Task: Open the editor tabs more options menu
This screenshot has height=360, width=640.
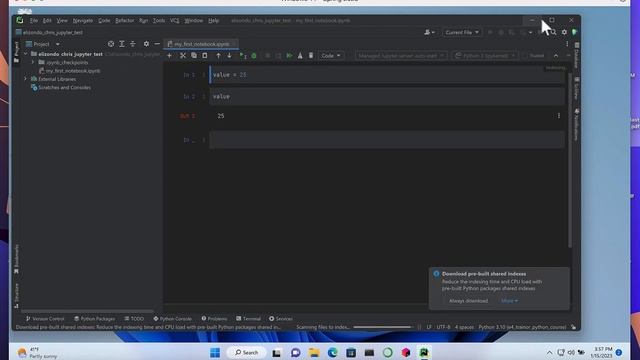Action: (567, 44)
